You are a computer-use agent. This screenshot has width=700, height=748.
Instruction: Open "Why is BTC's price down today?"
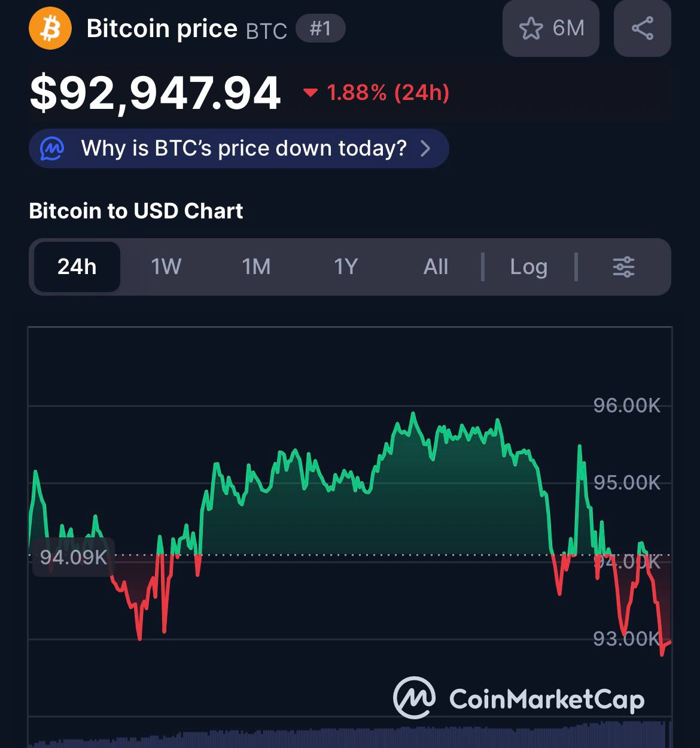(244, 148)
